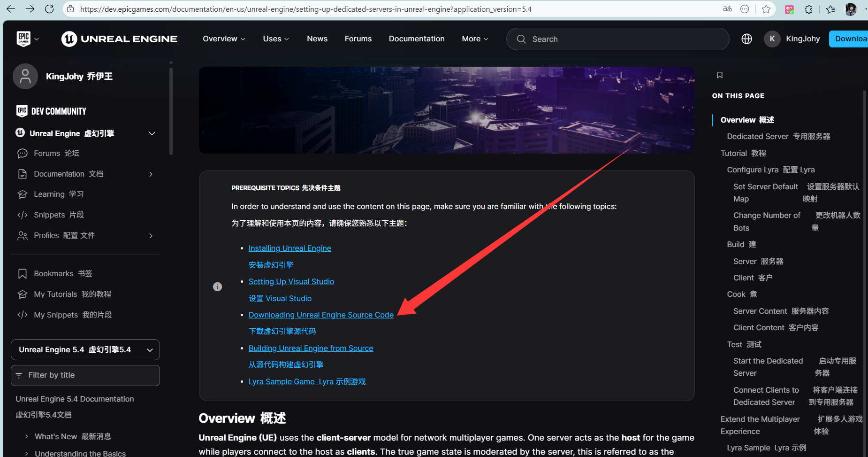This screenshot has height=457, width=868.
Task: Open My Tutorials in the sidebar
Action: pos(72,294)
